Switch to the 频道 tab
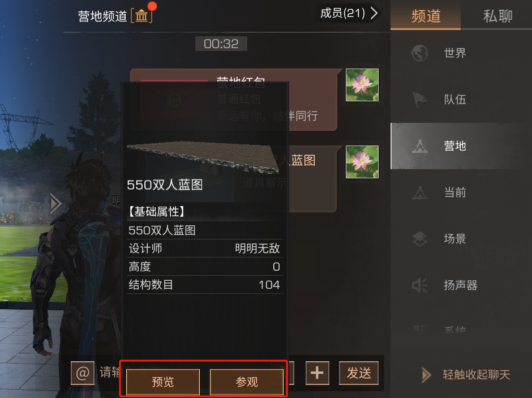 (x=426, y=16)
